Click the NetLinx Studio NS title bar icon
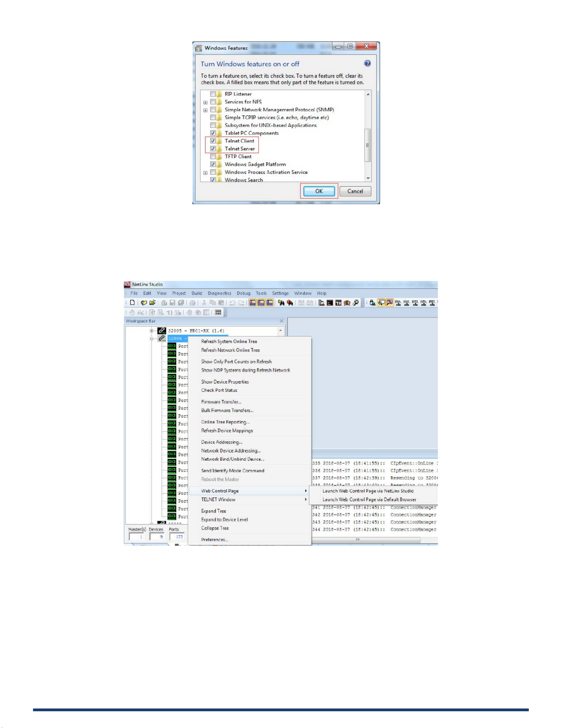Screen dimensions: 562x728 pyautogui.click(x=127, y=284)
